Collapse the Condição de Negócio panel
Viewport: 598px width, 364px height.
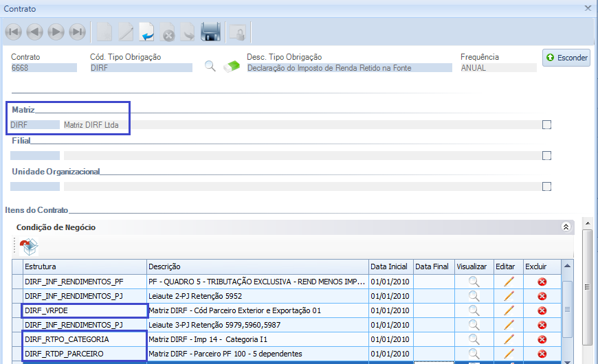click(566, 227)
